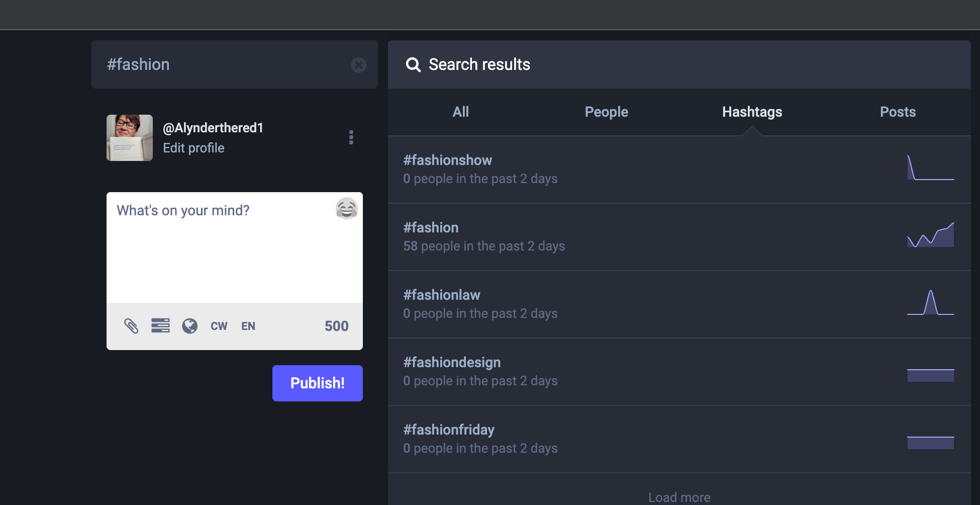Screen dimensions: 980x505
Task: Change post privacy via globe icon
Action: 189,326
